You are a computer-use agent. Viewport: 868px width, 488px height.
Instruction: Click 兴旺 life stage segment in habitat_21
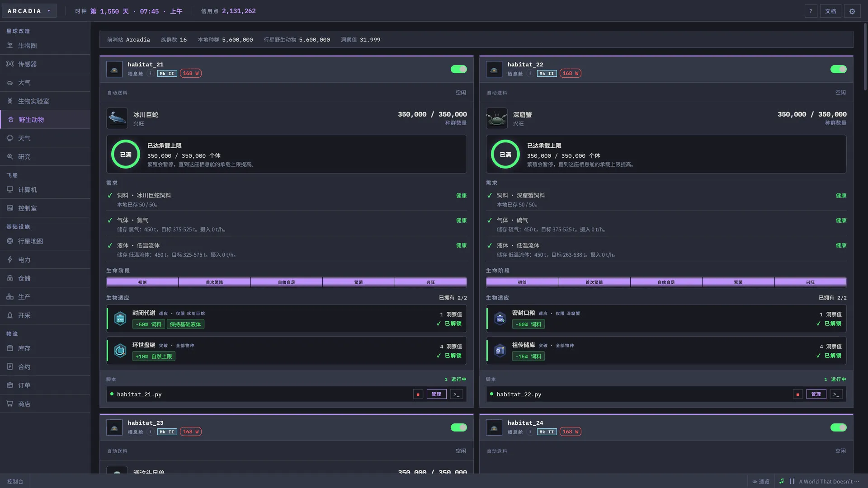click(430, 282)
